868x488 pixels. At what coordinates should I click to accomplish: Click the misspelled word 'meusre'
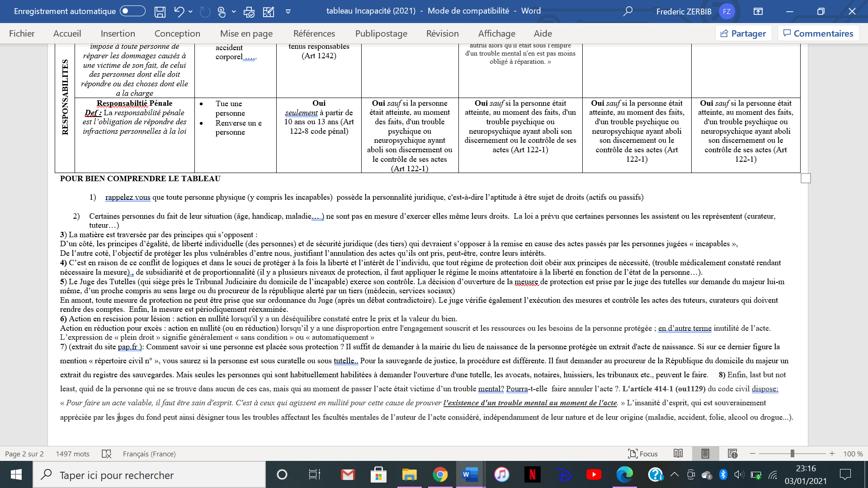[527, 282]
